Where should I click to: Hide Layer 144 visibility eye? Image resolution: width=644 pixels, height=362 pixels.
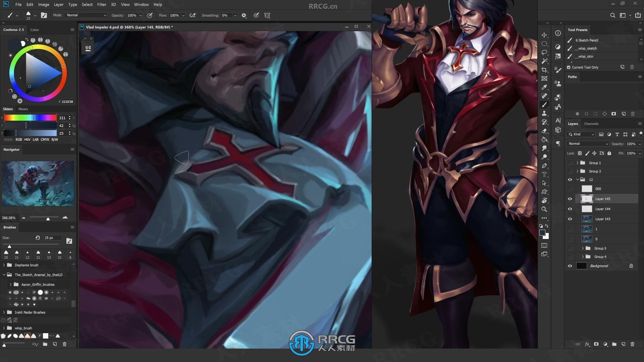pos(570,209)
